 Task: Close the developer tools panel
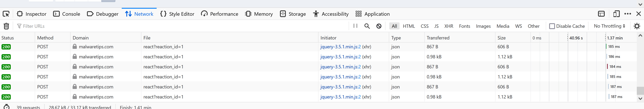click(638, 14)
